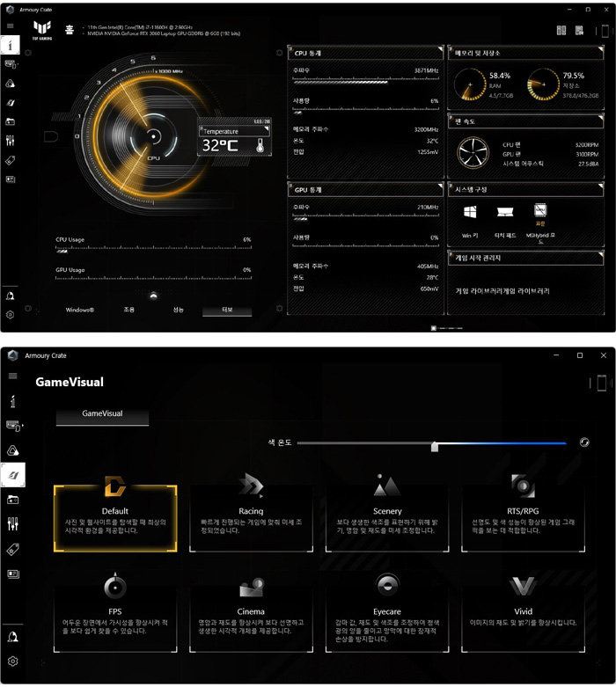The width and height of the screenshot is (616, 687).
Task: Expand the 메모리 및 저장소 panel corner
Action: (600, 48)
